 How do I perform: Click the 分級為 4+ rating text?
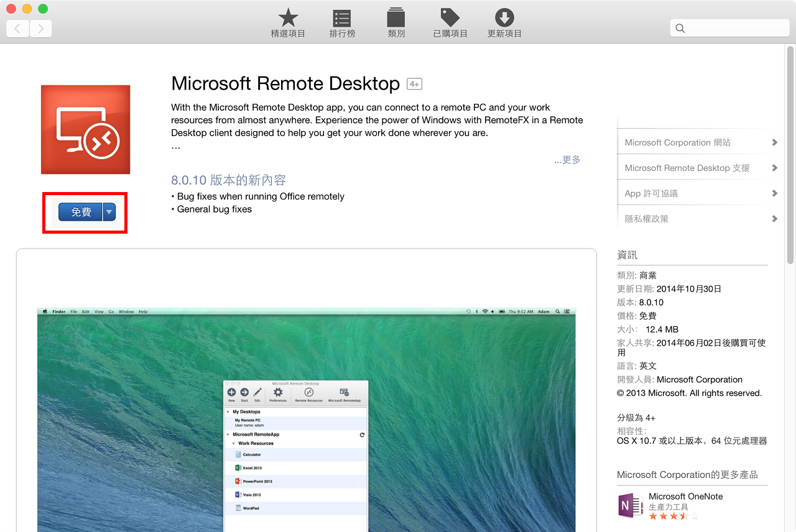click(x=636, y=418)
